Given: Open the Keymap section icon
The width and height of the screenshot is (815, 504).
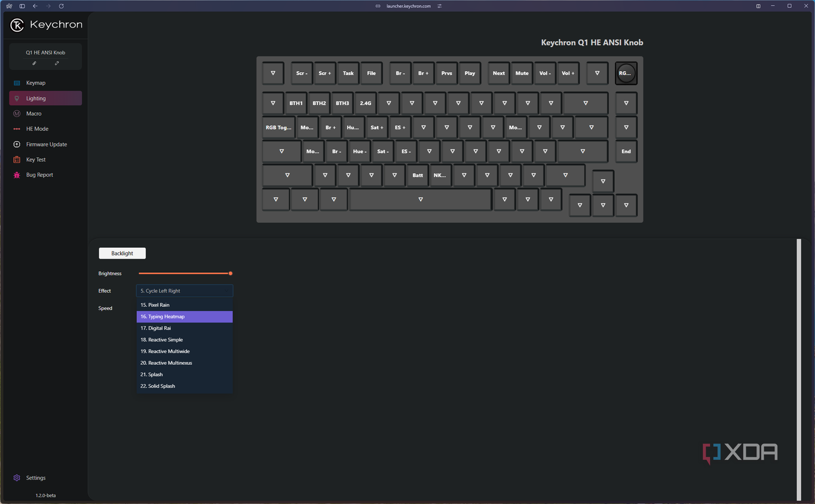Looking at the screenshot, I should pyautogui.click(x=17, y=83).
